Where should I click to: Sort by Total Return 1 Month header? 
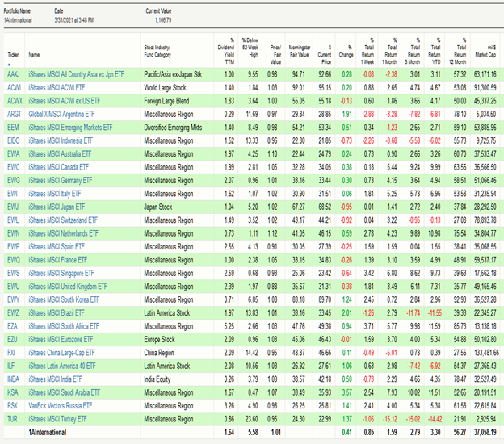click(x=390, y=51)
